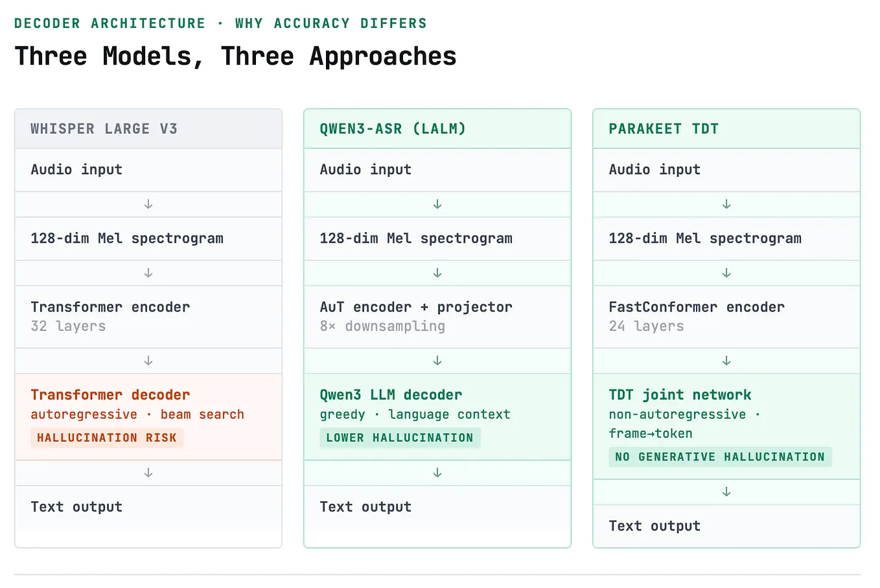Select the QWEN3-ASR (LALM) header
This screenshot has height=588, width=880.
[x=437, y=129]
